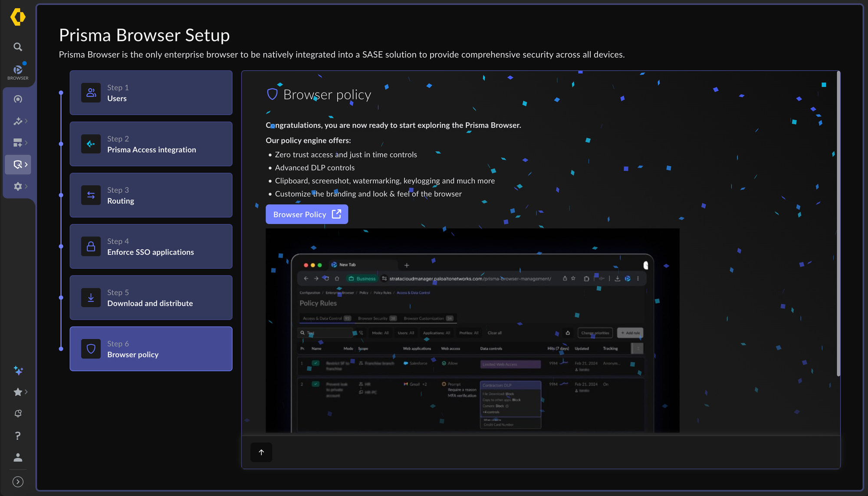
Task: Open help via question mark icon
Action: tap(18, 436)
